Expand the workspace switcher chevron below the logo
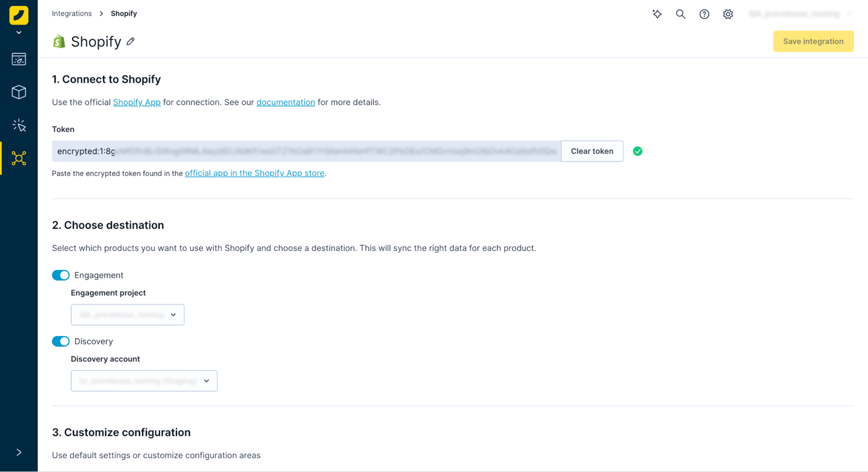Image resolution: width=868 pixels, height=472 pixels. click(19, 33)
